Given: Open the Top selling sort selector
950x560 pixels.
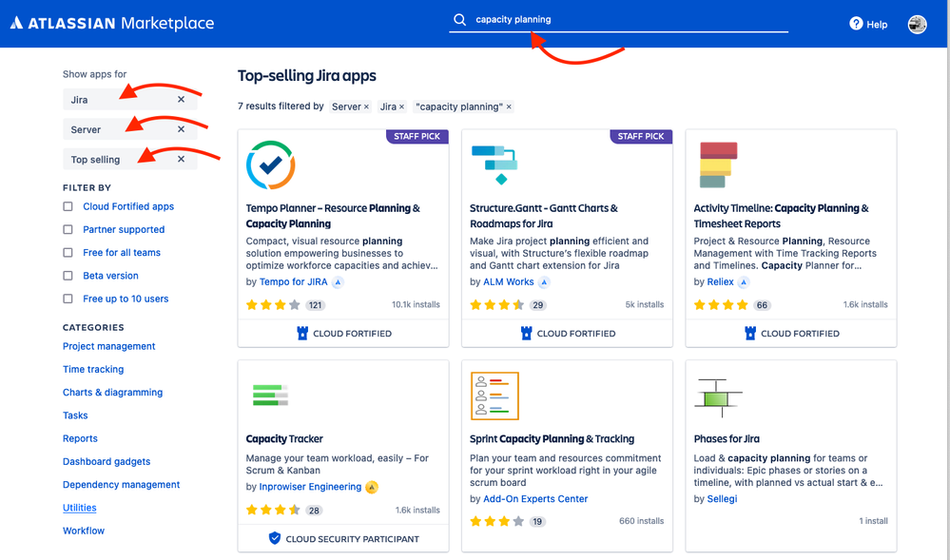Looking at the screenshot, I should coord(129,159).
